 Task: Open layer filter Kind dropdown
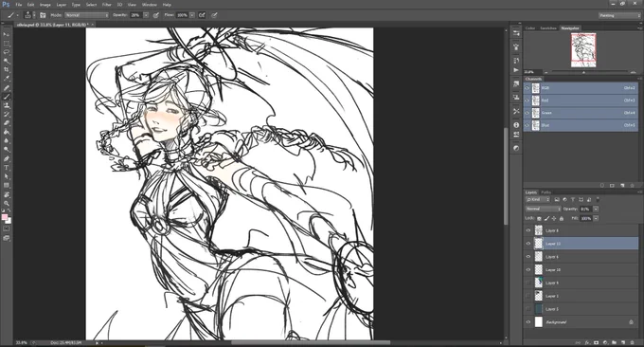(x=538, y=199)
